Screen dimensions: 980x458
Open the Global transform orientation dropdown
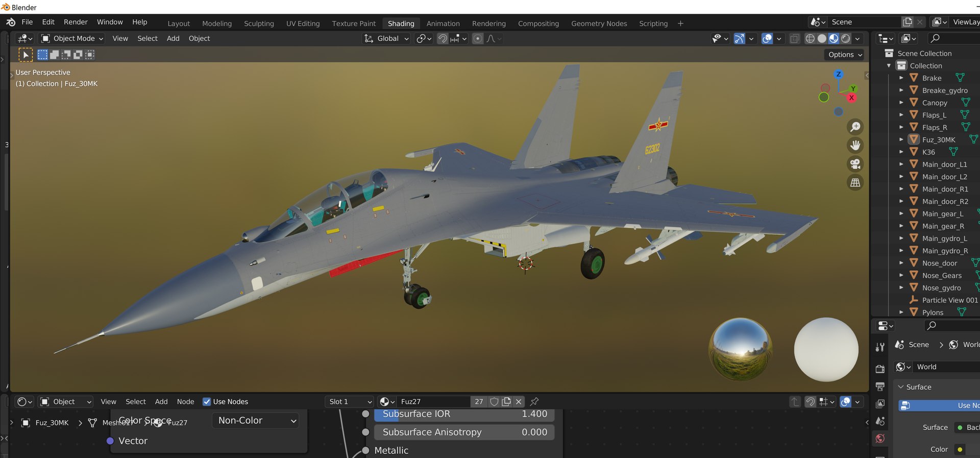(386, 39)
